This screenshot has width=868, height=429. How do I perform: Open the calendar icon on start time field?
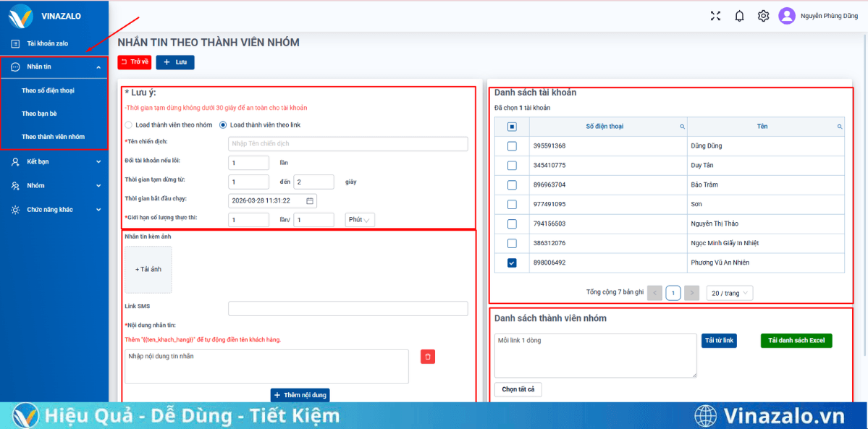point(308,200)
